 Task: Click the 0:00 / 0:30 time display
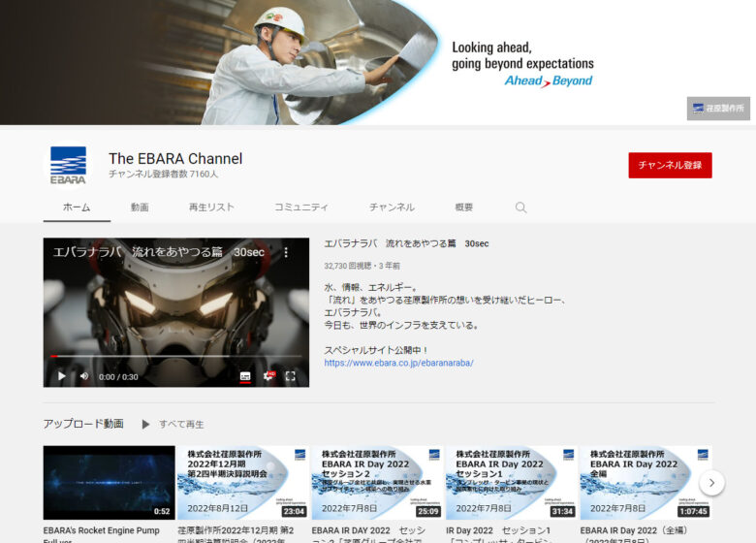[x=118, y=377]
